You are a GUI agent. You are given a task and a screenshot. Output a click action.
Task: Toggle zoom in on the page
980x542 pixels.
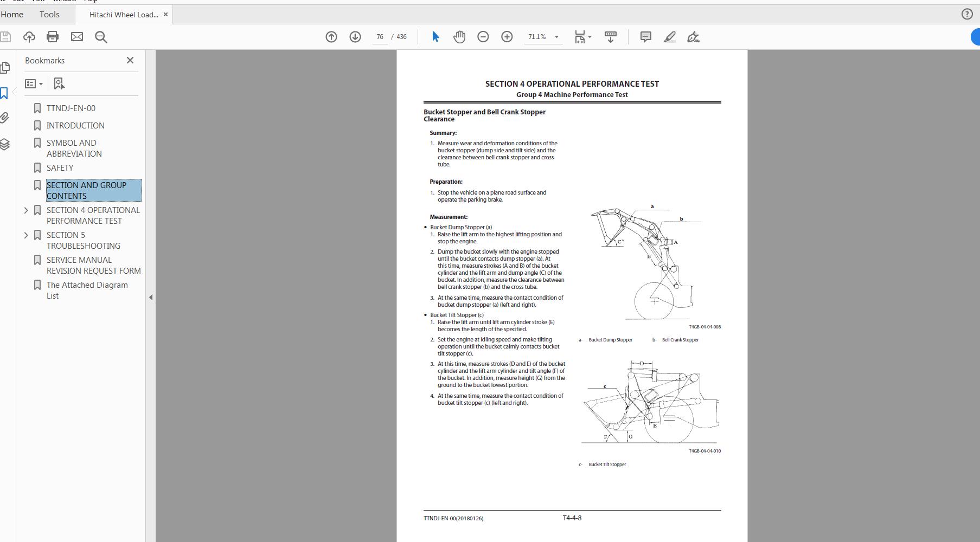[506, 37]
